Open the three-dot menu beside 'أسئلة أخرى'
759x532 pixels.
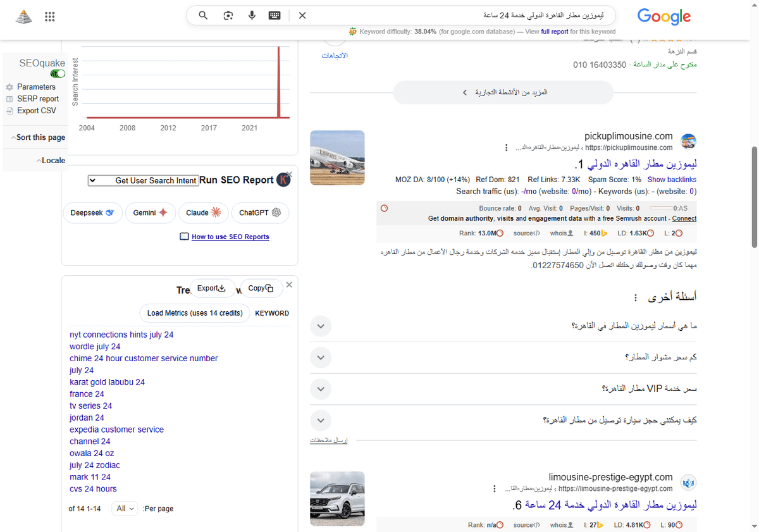click(638, 297)
